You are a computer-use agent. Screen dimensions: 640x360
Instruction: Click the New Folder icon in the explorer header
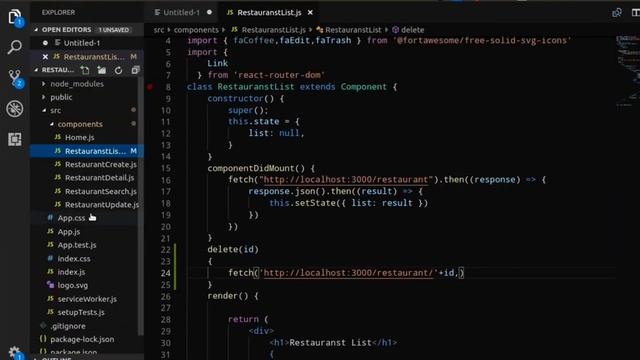102,70
